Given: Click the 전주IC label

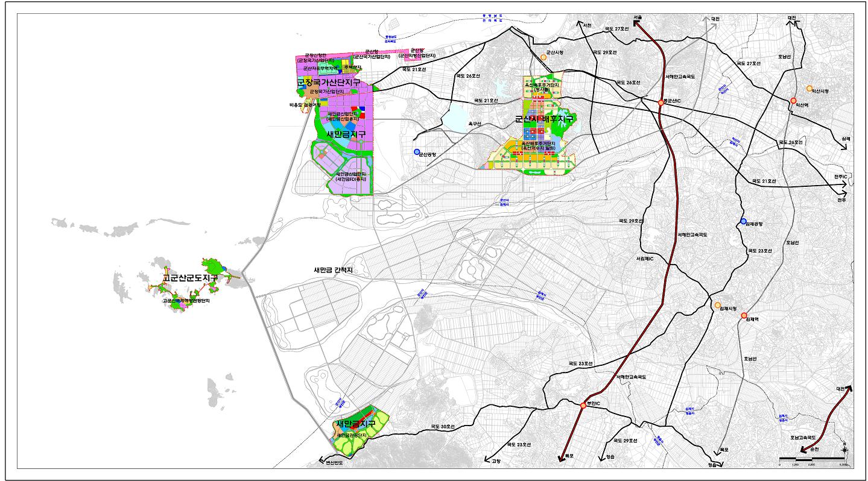Looking at the screenshot, I should (841, 176).
